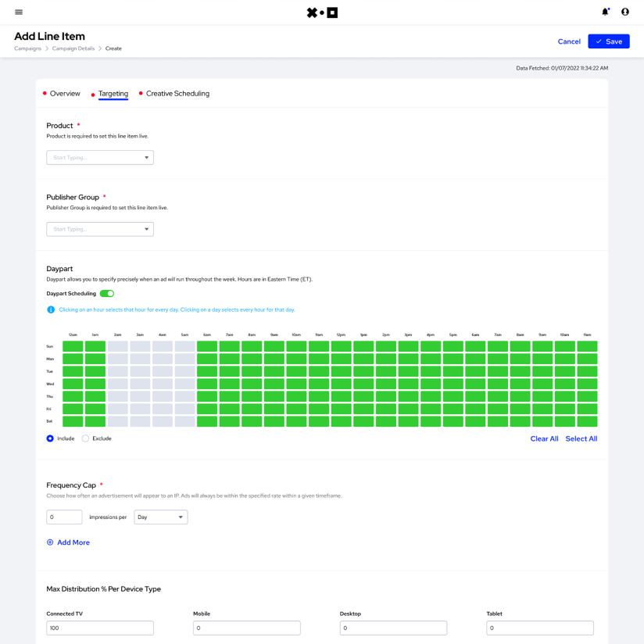Click the blue info icon under Daypart Scheduling

tap(51, 309)
